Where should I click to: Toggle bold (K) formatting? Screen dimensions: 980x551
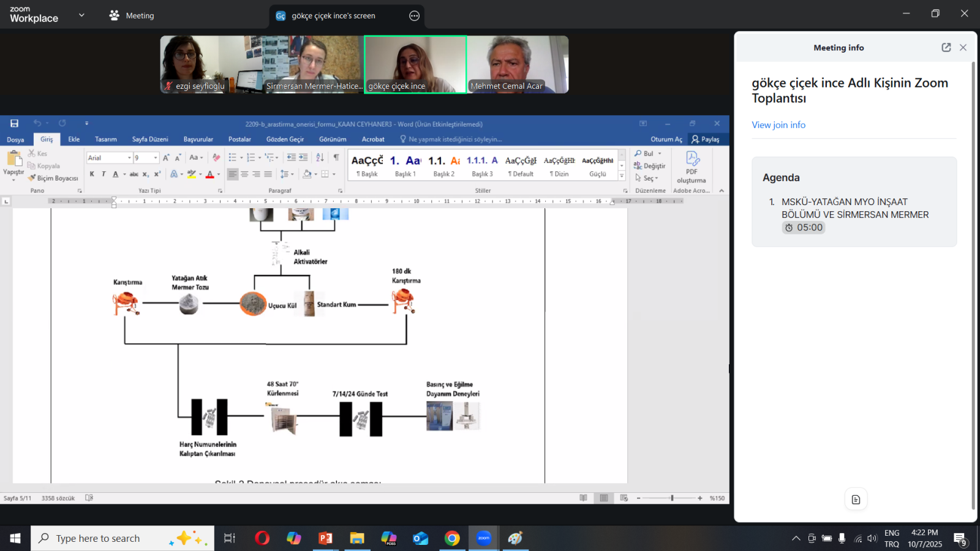tap(92, 174)
